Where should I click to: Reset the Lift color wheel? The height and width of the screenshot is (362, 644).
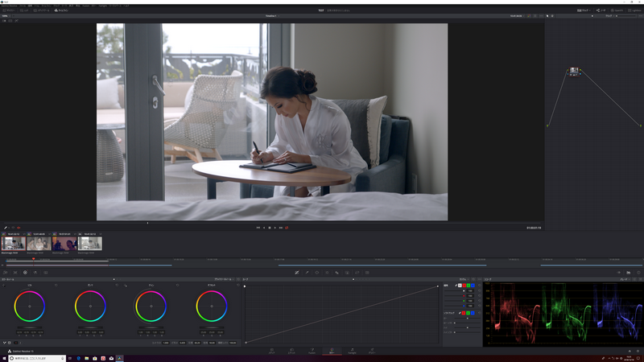(56, 286)
